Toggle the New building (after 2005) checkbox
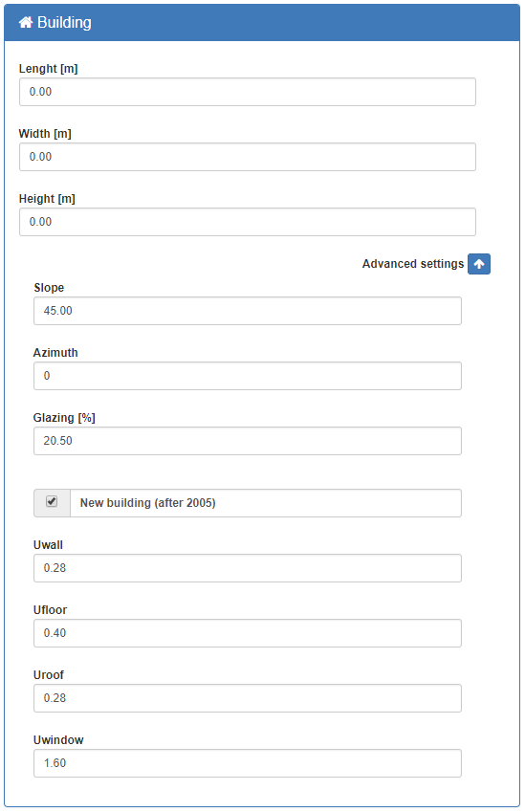Viewport: 525px width, 812px height. point(52,501)
